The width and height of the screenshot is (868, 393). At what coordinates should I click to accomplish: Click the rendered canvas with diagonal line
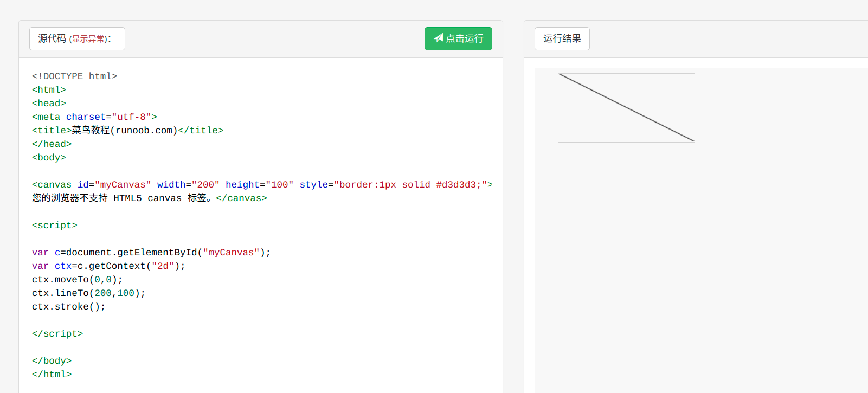pos(626,108)
